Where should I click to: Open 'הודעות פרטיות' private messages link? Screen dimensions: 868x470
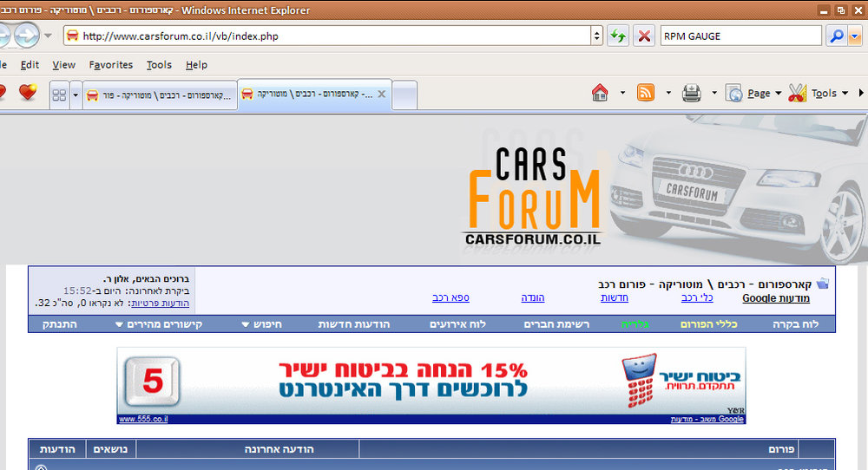(160, 303)
